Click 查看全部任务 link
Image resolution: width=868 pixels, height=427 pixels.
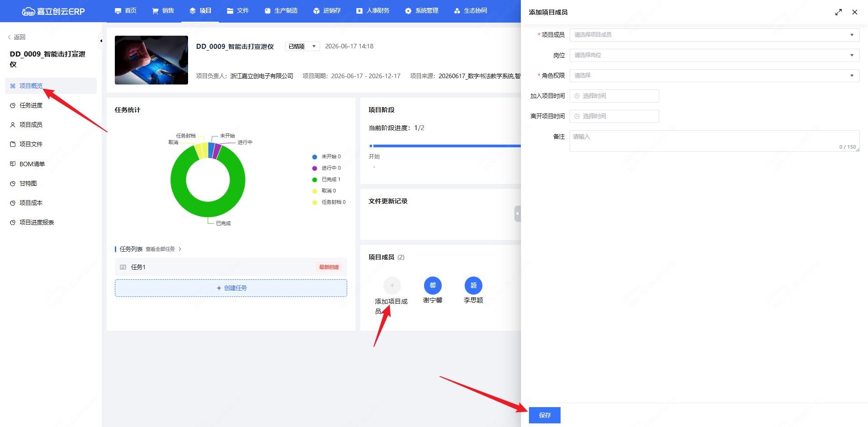(163, 249)
